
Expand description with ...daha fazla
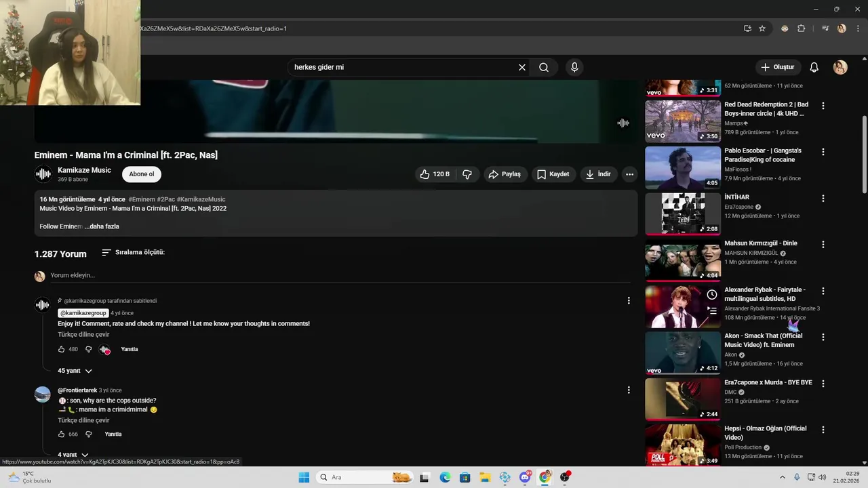click(102, 226)
